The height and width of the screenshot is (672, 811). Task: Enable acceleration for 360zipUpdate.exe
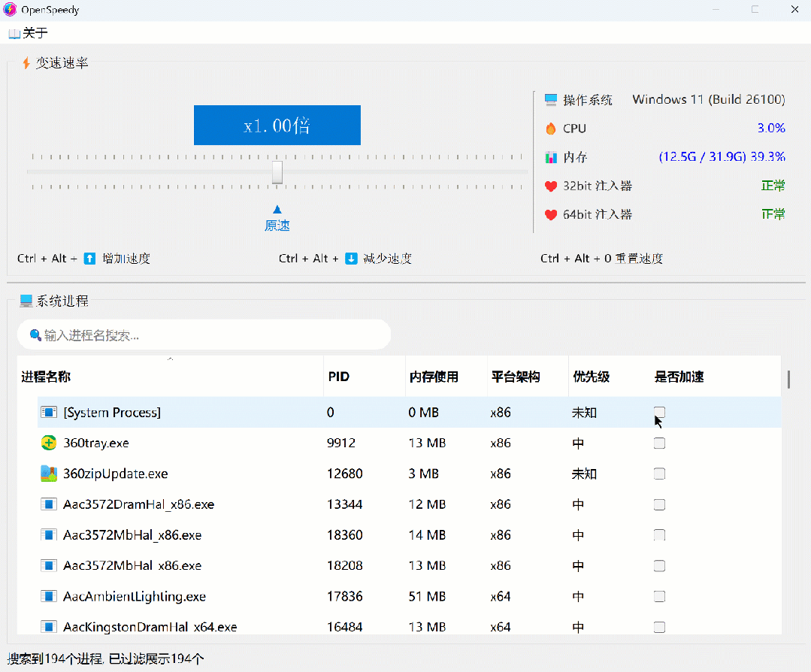tap(659, 474)
